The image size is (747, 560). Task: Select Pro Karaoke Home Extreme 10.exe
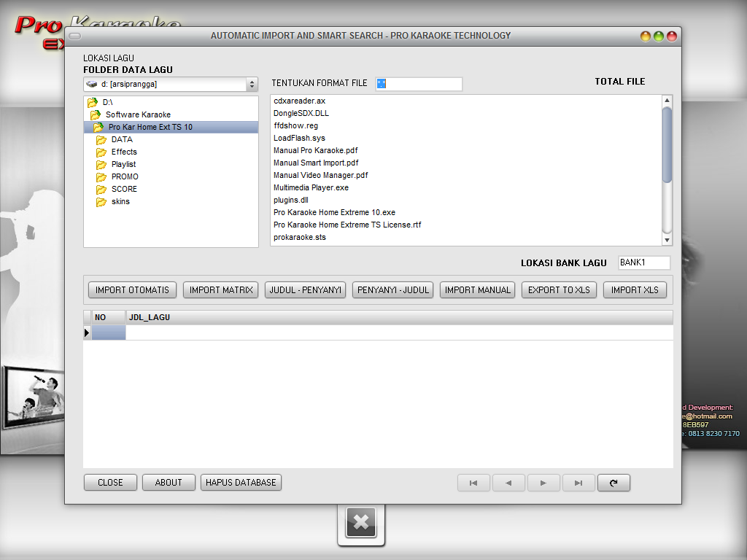(x=334, y=212)
